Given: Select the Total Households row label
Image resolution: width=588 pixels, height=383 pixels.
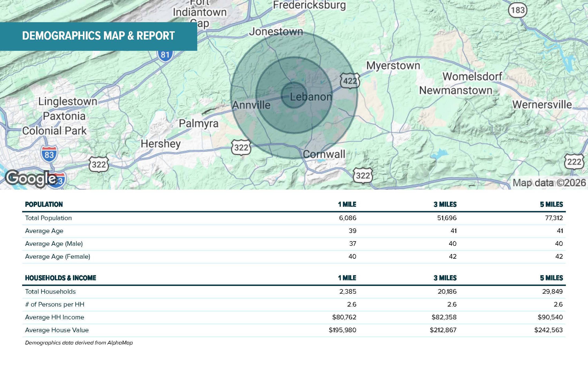Looking at the screenshot, I should [x=50, y=291].
